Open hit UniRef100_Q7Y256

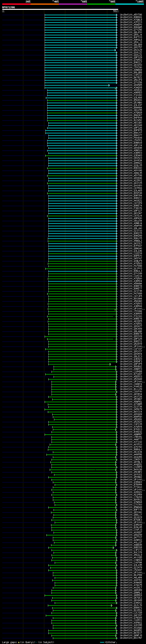click(x=131, y=30)
